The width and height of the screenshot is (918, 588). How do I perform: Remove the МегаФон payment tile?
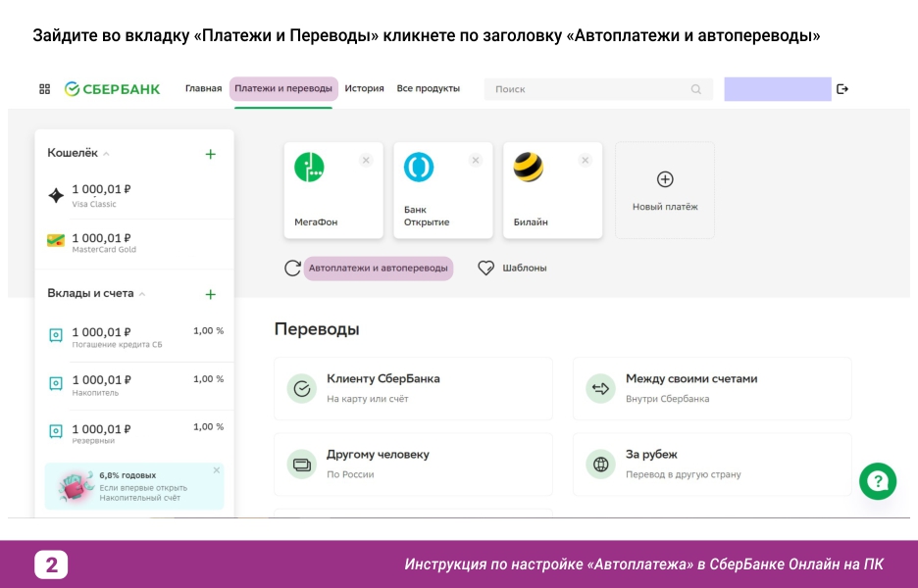366,161
